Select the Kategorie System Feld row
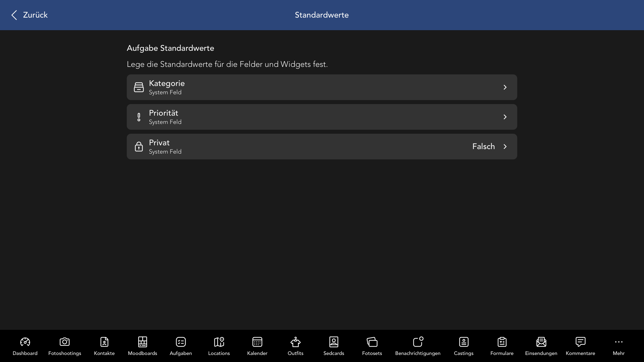This screenshot has width=644, height=362. pos(321,87)
